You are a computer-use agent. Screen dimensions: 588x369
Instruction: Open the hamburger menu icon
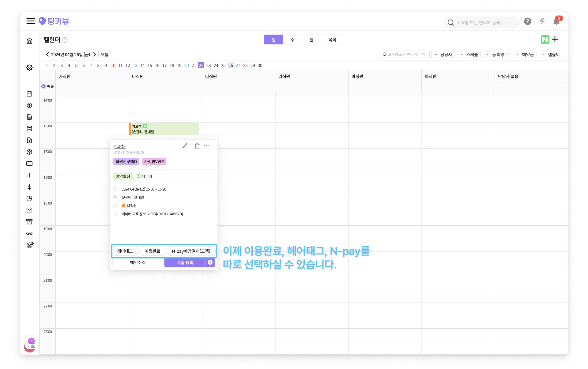30,21
